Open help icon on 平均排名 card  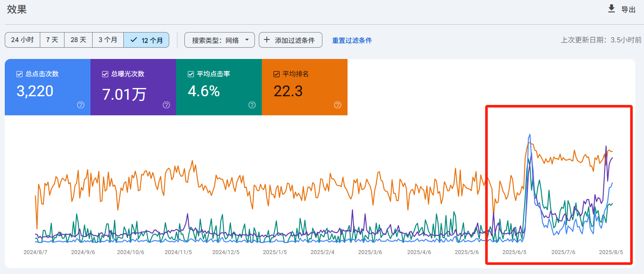point(338,105)
